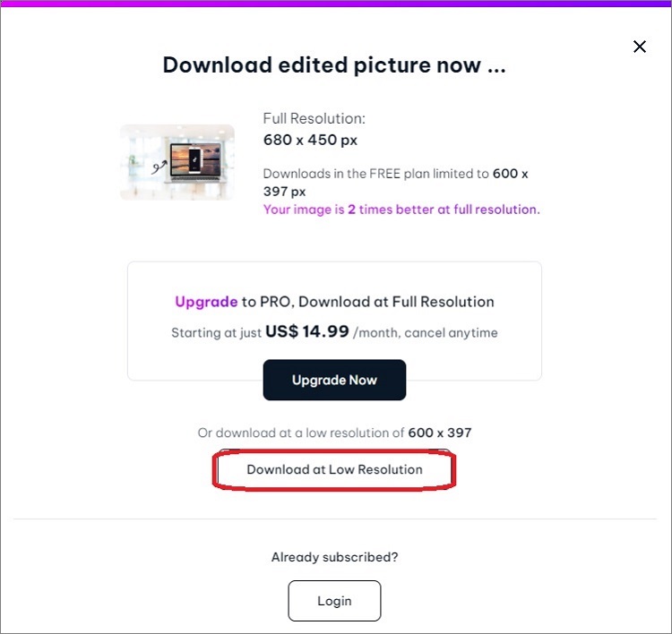Click the 'cancel anytime' text
Screen dimensions: 672x634
click(450, 333)
